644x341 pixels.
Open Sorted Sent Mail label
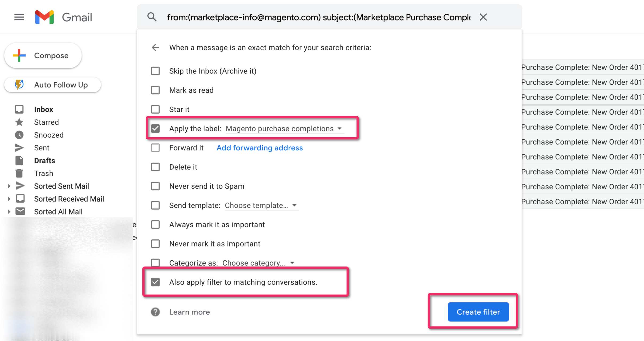click(x=61, y=186)
